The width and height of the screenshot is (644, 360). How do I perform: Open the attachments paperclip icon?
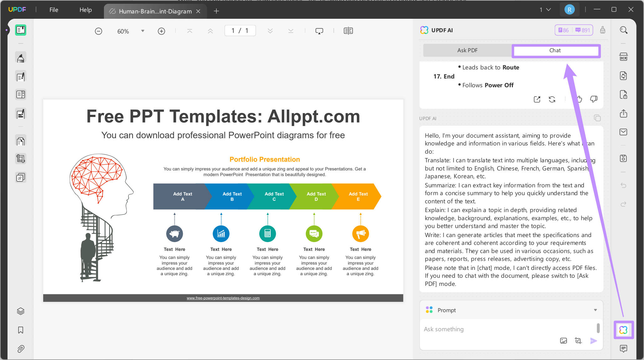click(x=21, y=349)
